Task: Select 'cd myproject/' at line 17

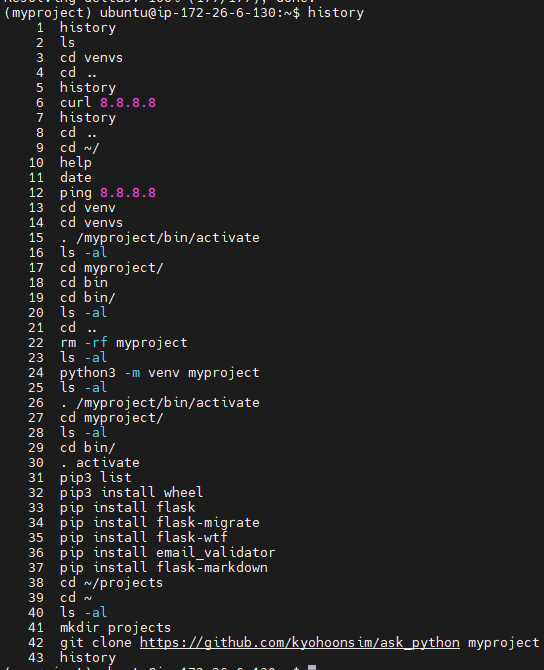Action: [112, 268]
